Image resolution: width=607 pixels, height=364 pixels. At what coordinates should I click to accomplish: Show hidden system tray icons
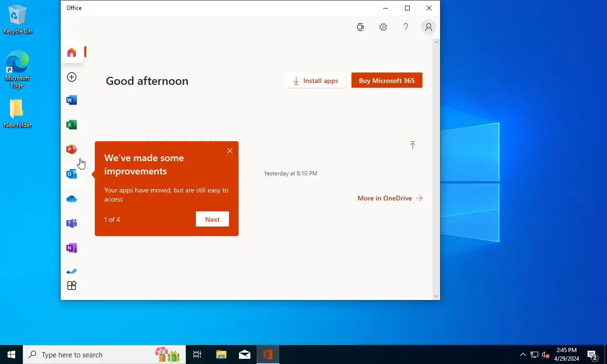click(523, 355)
